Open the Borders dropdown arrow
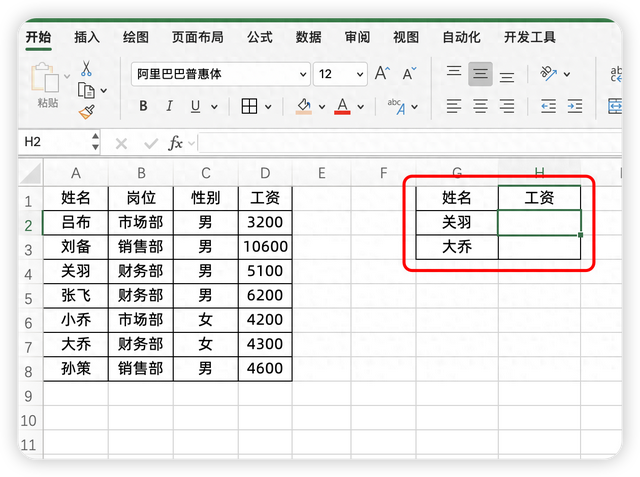The image size is (640, 477). [268, 107]
